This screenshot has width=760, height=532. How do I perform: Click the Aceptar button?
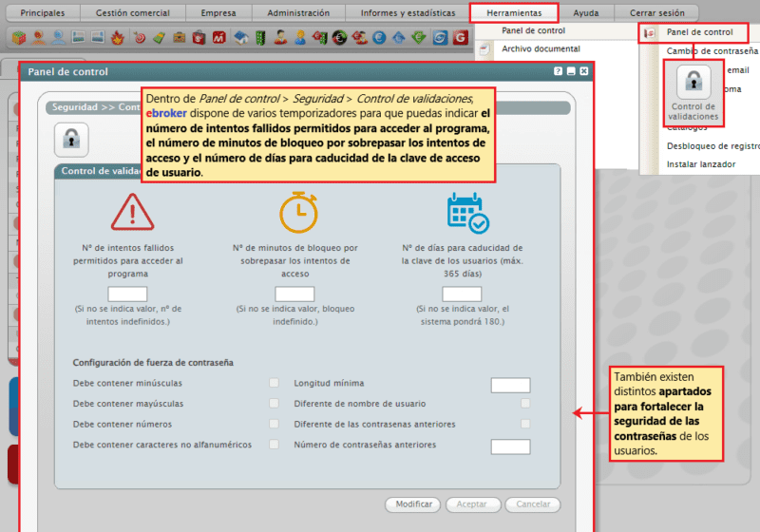click(472, 504)
